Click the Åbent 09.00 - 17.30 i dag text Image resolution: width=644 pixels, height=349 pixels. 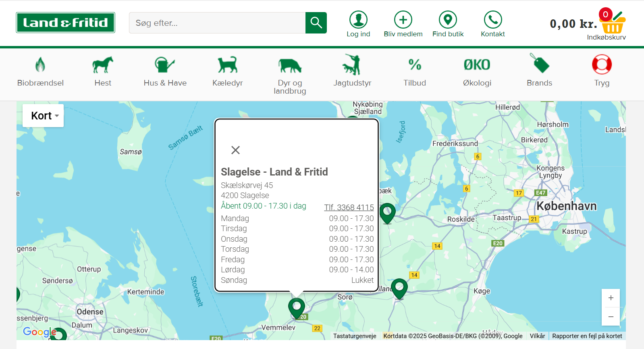(264, 206)
